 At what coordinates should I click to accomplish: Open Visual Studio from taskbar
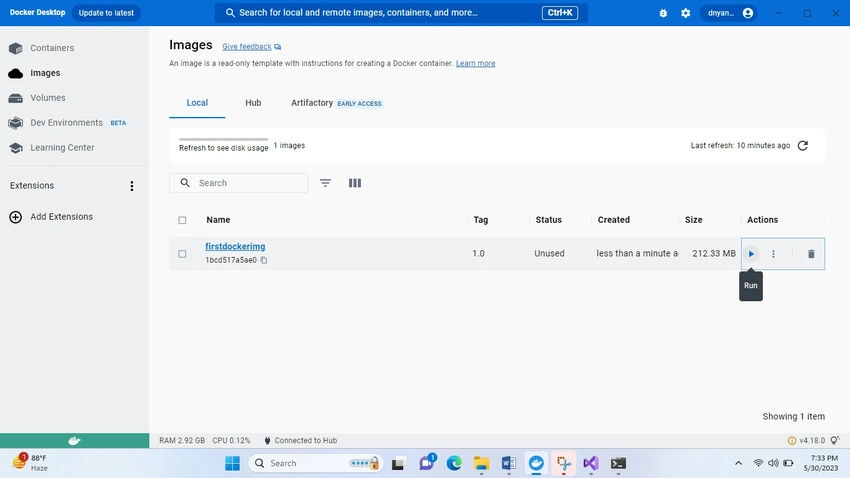591,463
